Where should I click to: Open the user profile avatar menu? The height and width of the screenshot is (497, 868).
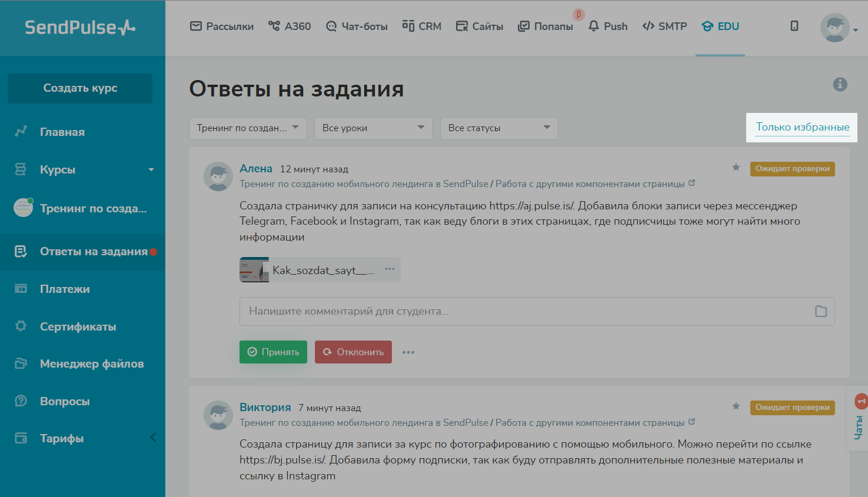pos(835,28)
